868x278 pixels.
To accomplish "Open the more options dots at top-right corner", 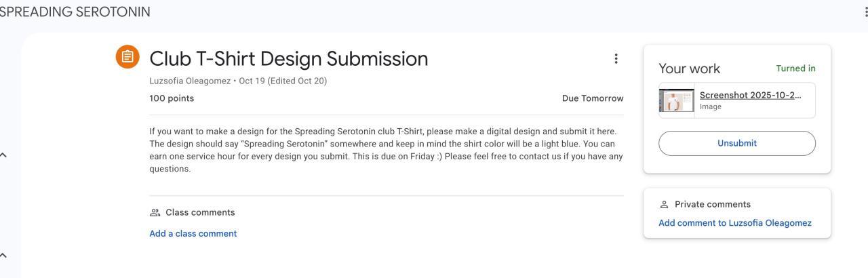I will 865,12.
